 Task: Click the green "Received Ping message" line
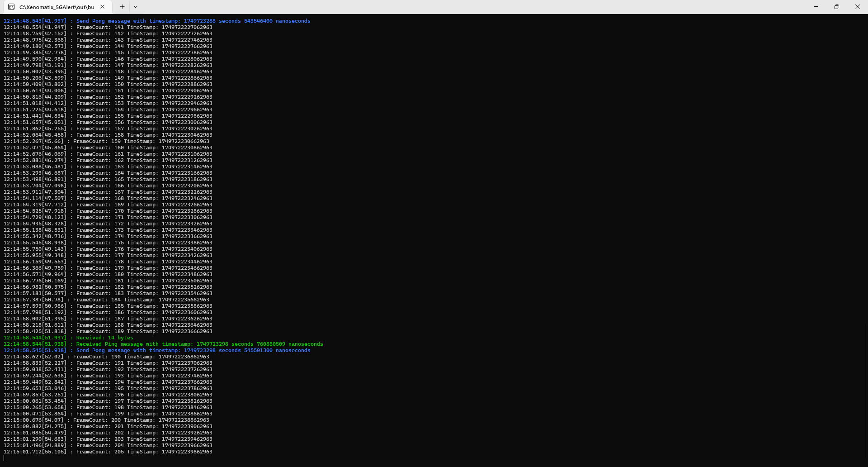tap(199, 344)
